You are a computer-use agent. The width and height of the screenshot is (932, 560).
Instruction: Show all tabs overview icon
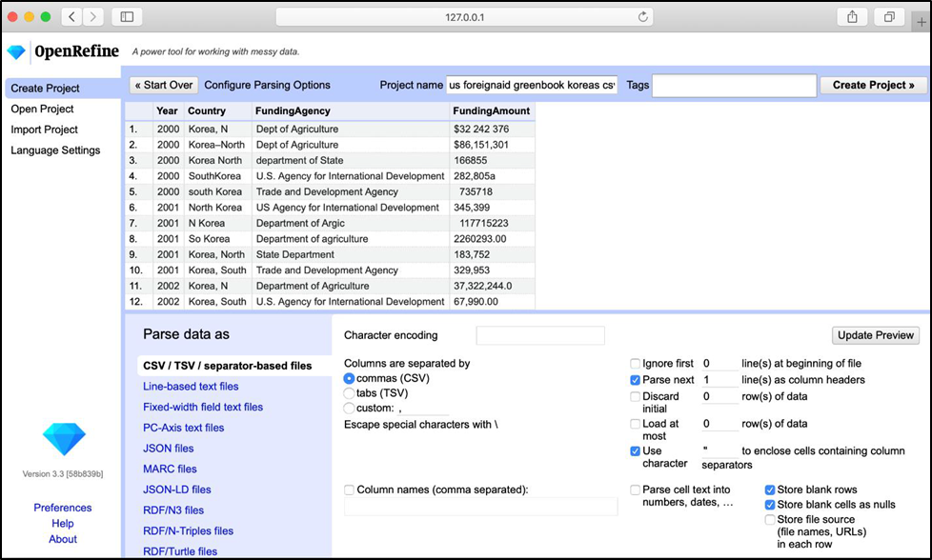(x=889, y=17)
